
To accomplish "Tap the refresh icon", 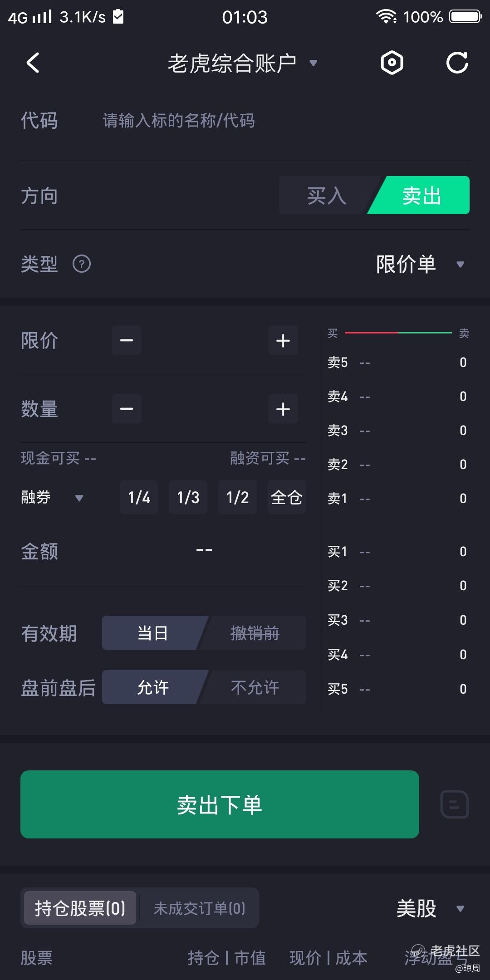I will (457, 63).
